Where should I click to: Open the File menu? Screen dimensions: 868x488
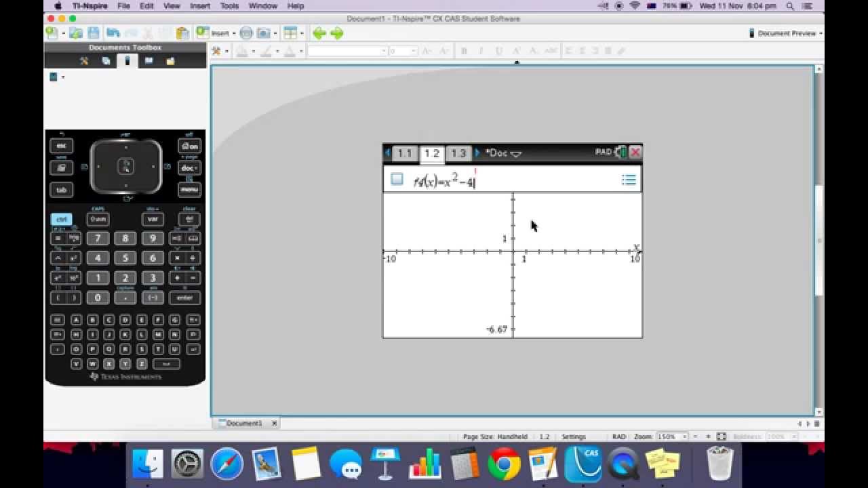[x=123, y=6]
